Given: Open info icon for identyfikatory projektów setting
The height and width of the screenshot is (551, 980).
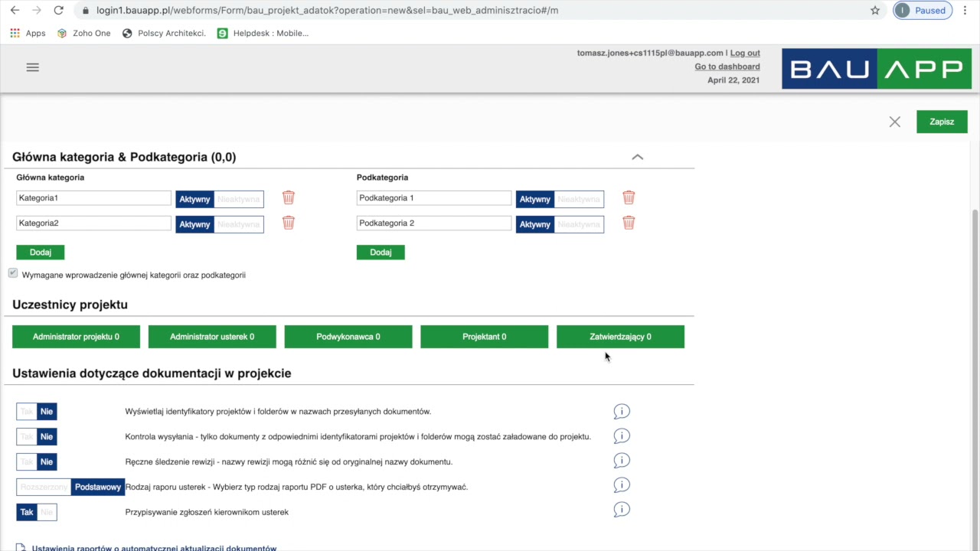Looking at the screenshot, I should tap(622, 412).
